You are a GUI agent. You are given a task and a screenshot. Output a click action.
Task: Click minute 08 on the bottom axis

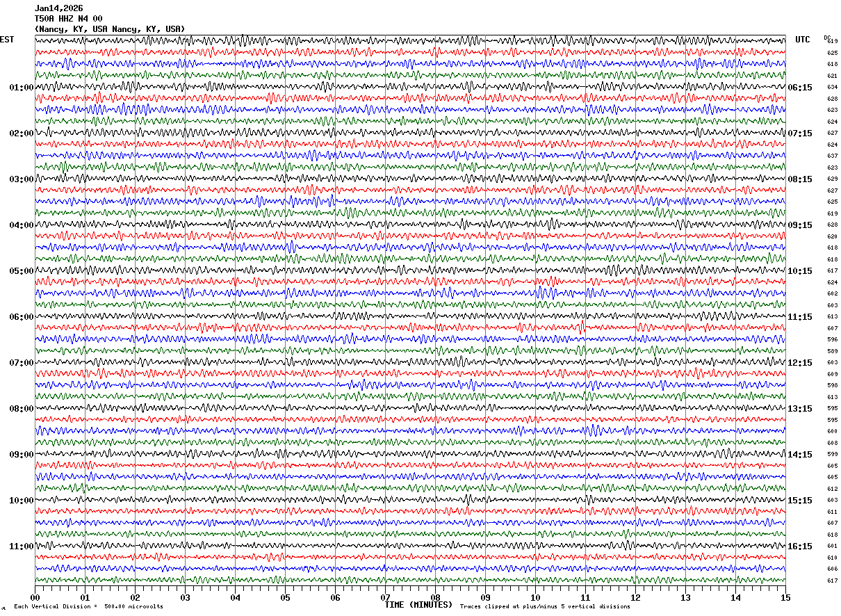pos(435,597)
